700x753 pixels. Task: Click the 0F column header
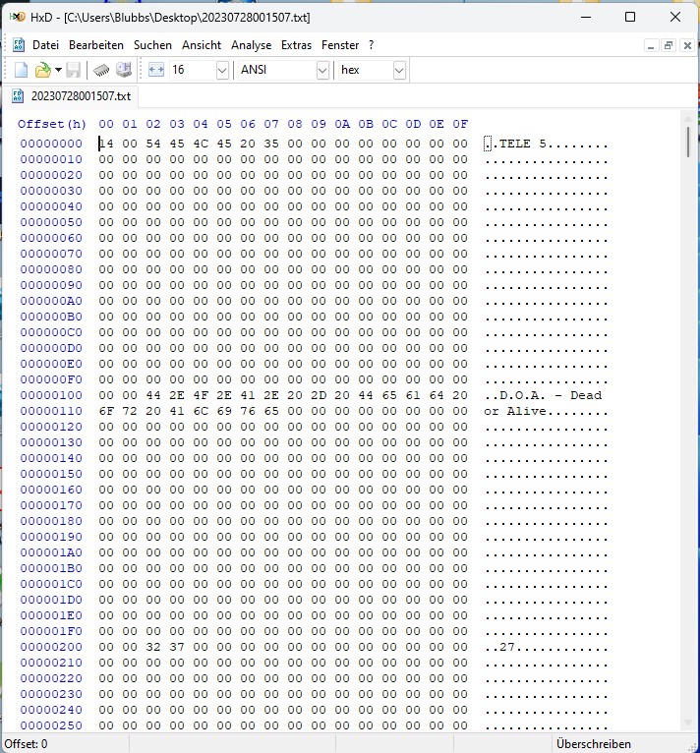click(x=460, y=124)
